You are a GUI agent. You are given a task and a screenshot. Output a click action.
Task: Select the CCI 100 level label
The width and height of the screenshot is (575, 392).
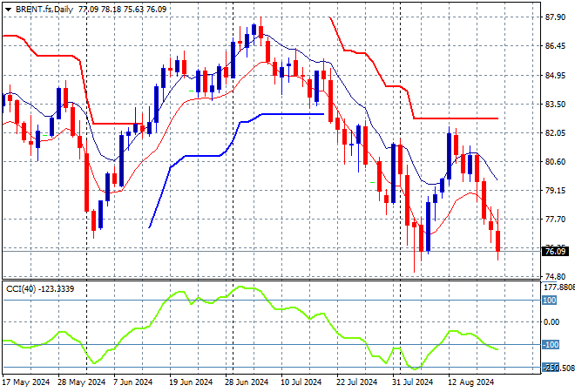tap(550, 301)
